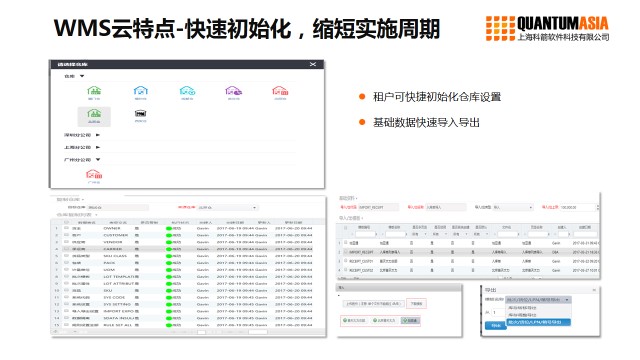Click the red-outlined download template button
Image resolution: width=640 pixels, height=360 pixels.
click(x=416, y=304)
